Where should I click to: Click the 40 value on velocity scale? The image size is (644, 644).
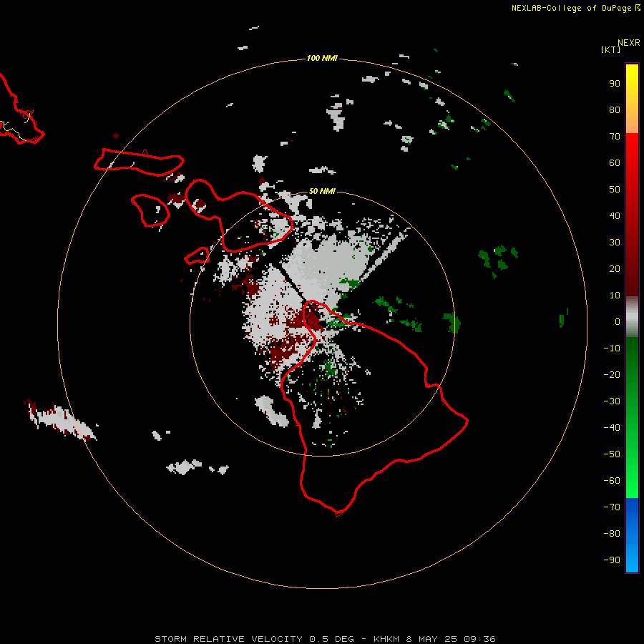(x=615, y=215)
